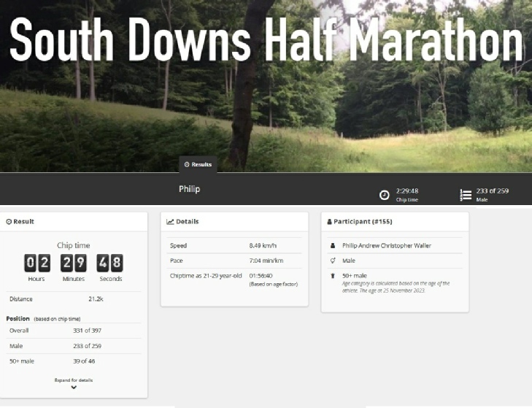Select the Male position row in Result panel

74,346
